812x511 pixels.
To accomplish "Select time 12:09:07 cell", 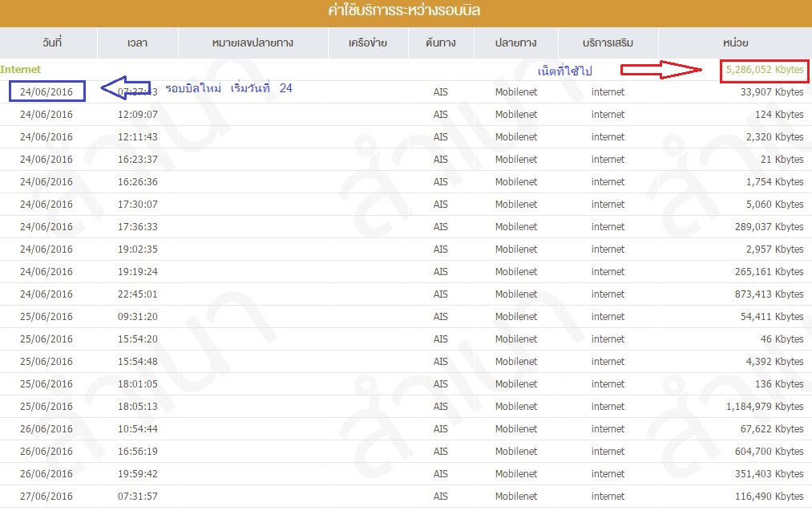I will tap(138, 114).
